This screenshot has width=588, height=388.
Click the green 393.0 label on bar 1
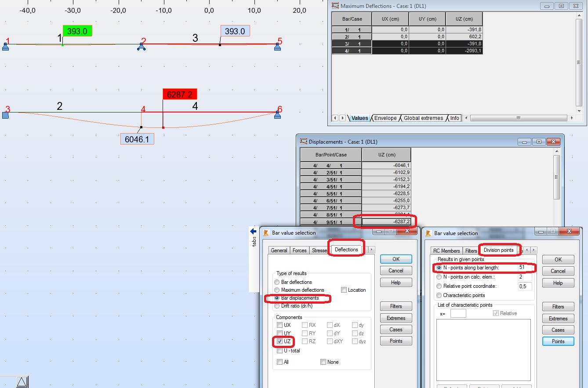(77, 31)
